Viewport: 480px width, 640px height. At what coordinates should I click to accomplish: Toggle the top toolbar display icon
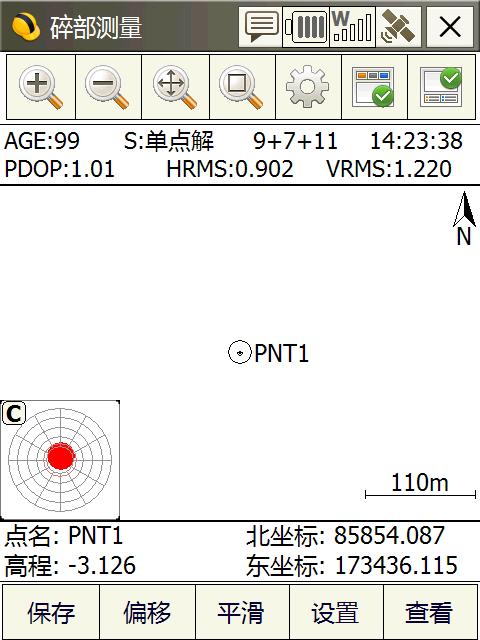[x=374, y=87]
